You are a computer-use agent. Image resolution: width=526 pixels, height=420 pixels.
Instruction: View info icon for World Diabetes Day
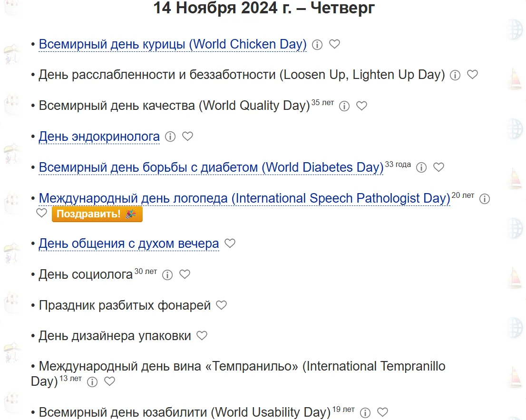point(421,167)
